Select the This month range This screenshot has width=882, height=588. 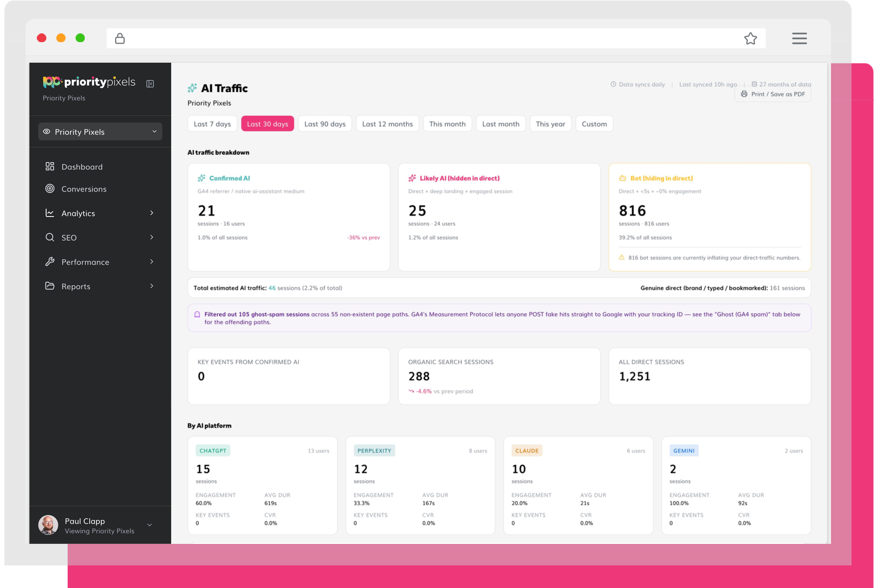click(x=447, y=124)
